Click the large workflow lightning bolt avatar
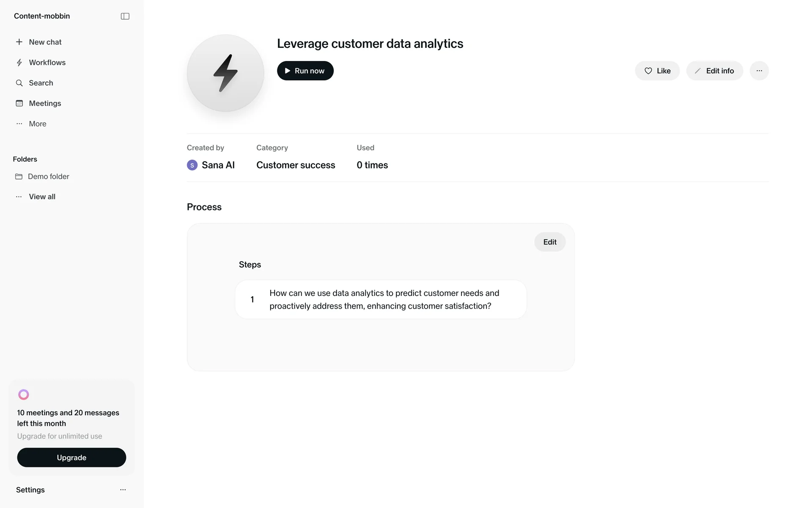 tap(225, 73)
